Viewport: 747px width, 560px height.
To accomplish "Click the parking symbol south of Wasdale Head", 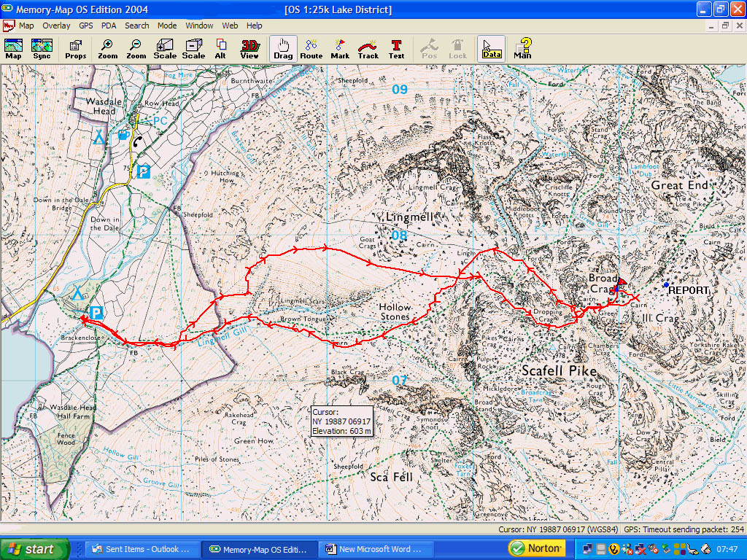I will (144, 171).
